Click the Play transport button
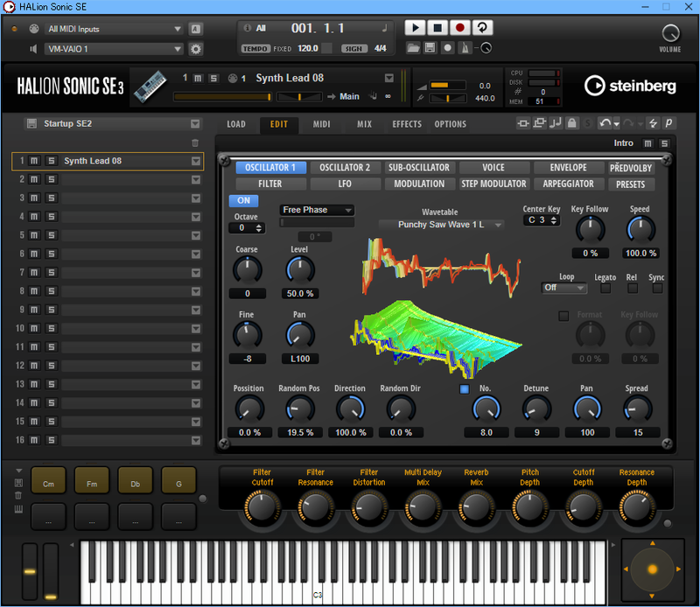 415,28
